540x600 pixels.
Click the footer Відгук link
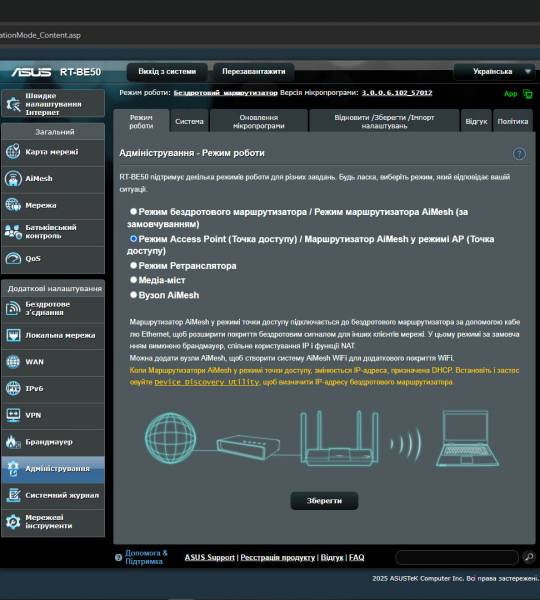coord(332,558)
